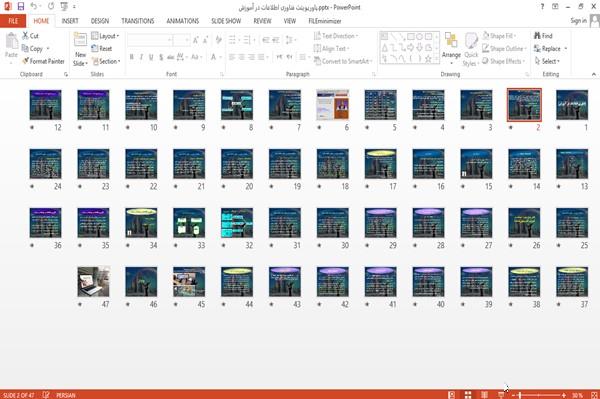Click the Find binoculars icon
600x399 pixels.
tap(537, 36)
